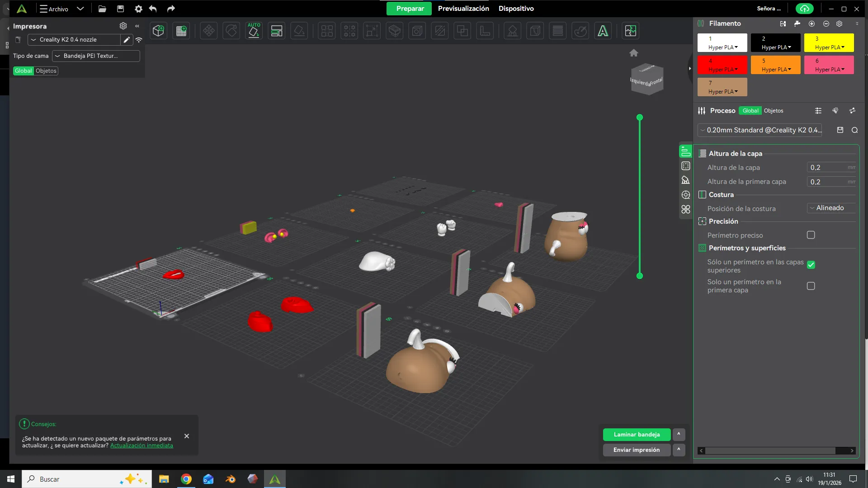Click the Actualización inmediata link
This screenshot has height=488, width=868.
point(142,446)
